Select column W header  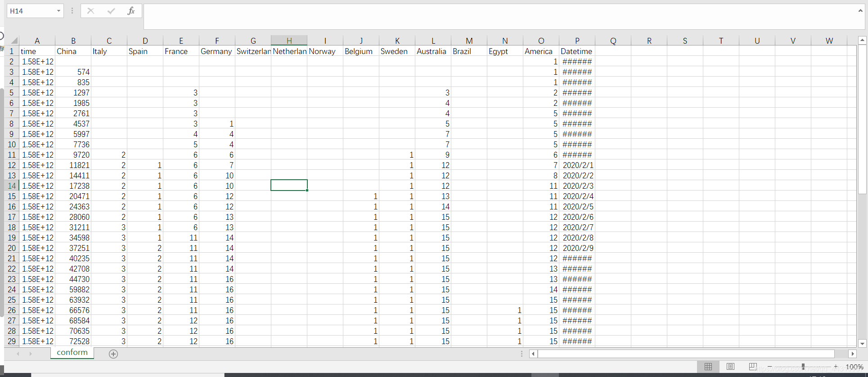point(829,41)
